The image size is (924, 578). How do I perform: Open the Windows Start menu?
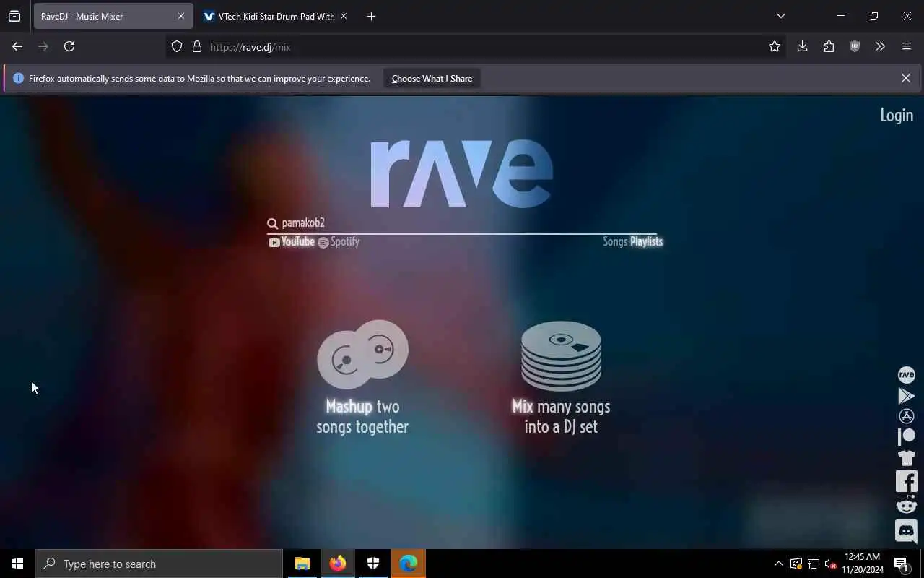click(17, 564)
